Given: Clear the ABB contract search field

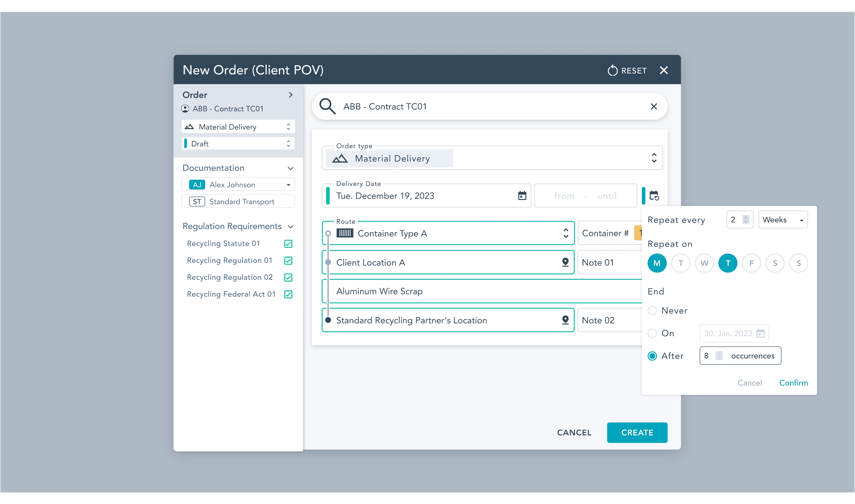Looking at the screenshot, I should tap(654, 106).
